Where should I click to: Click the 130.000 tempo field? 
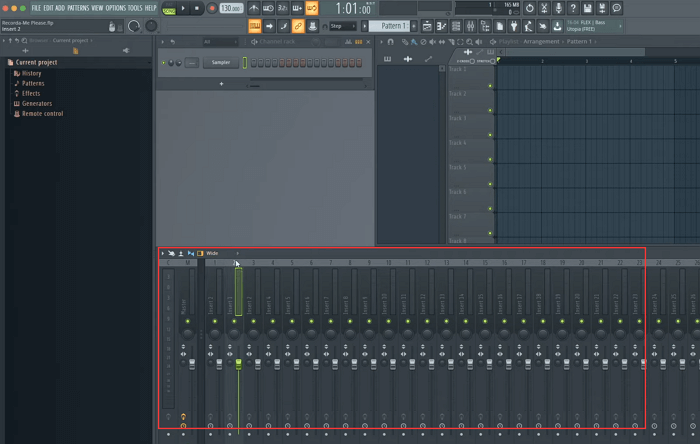tap(231, 8)
